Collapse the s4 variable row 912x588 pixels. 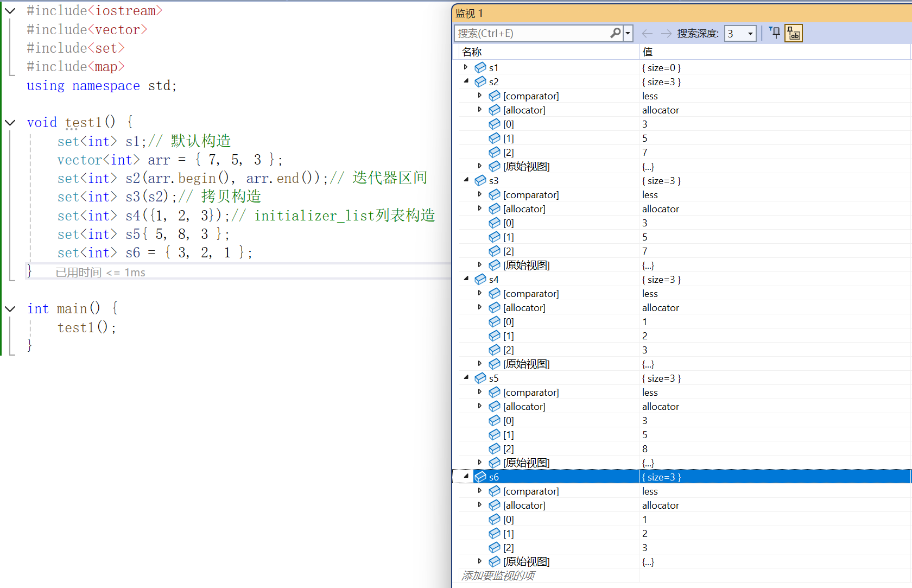tap(466, 279)
